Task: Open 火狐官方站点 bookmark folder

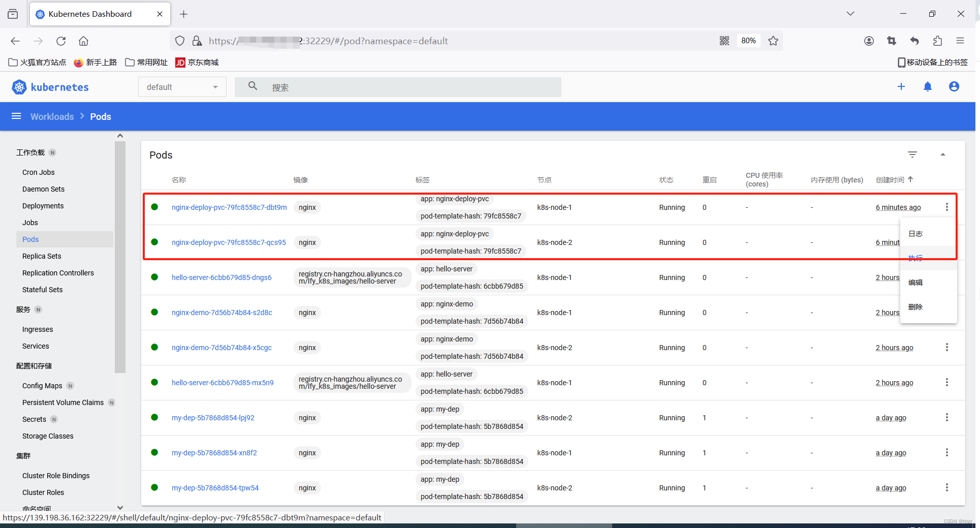Action: pyautogui.click(x=38, y=62)
